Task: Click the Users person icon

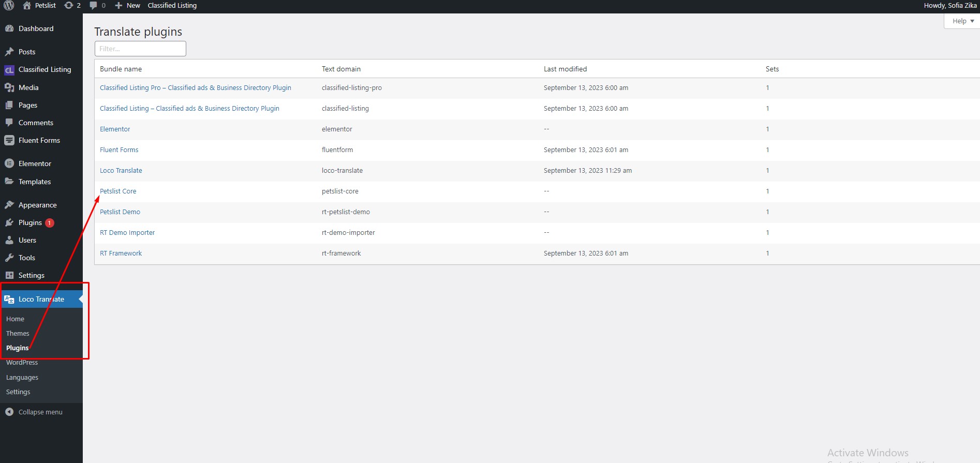Action: pyautogui.click(x=9, y=240)
